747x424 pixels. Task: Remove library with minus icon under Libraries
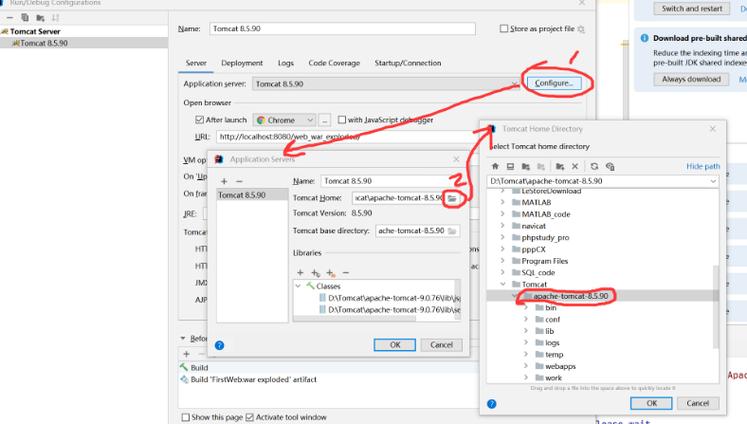(346, 273)
